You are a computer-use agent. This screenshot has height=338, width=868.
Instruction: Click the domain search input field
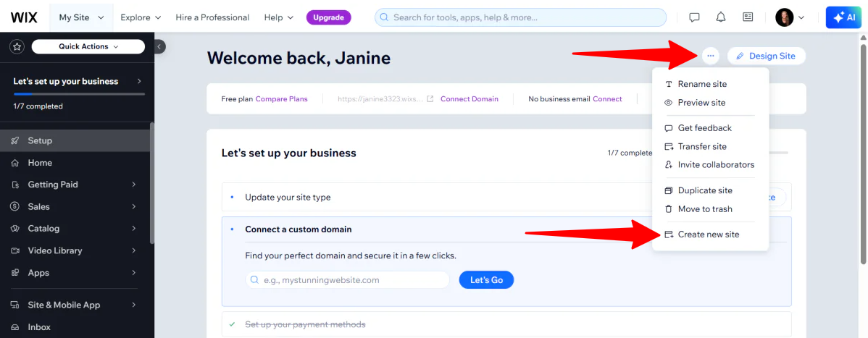[x=347, y=279]
